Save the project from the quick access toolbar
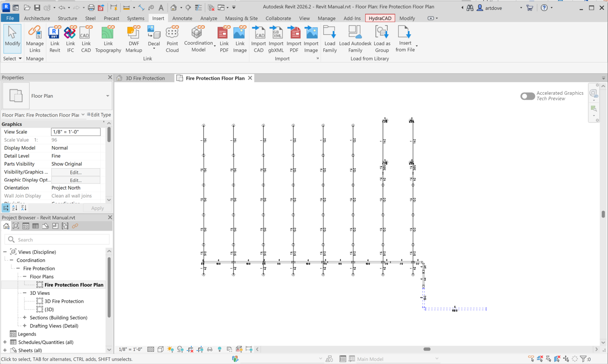 click(37, 8)
